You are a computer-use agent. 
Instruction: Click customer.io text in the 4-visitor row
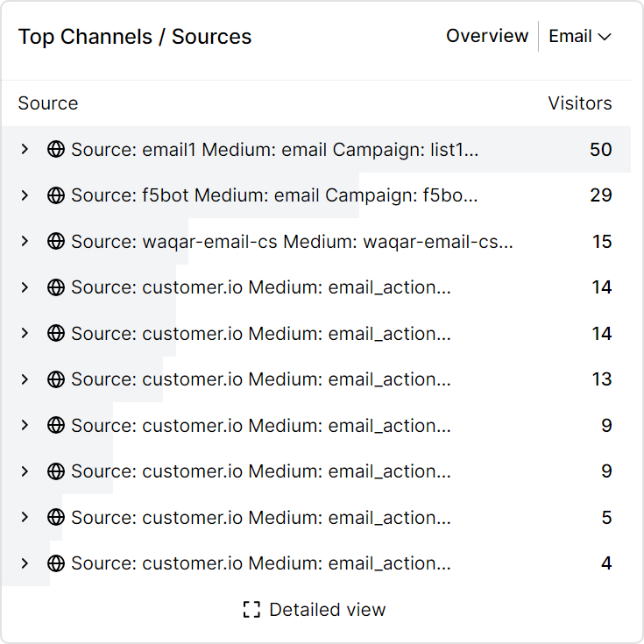[261, 563]
